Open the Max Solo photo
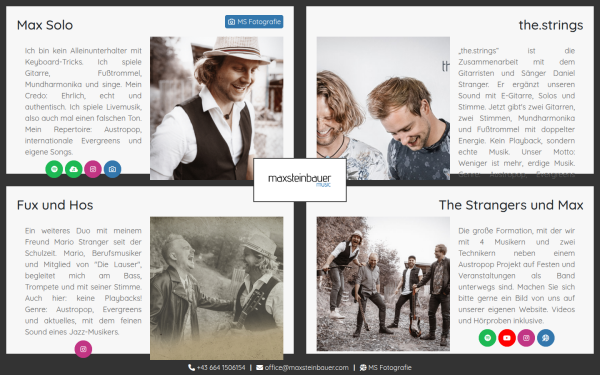 click(217, 108)
